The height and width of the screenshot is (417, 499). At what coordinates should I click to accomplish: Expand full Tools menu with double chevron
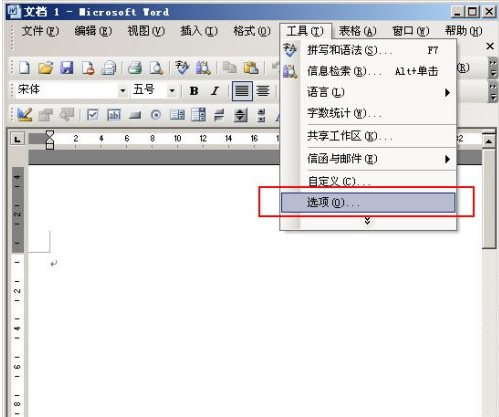[367, 221]
